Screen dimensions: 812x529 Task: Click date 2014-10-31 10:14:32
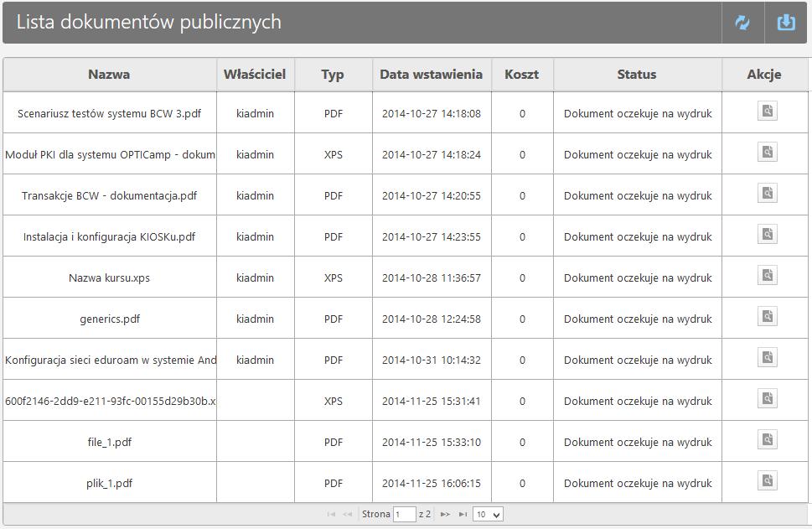click(x=432, y=360)
